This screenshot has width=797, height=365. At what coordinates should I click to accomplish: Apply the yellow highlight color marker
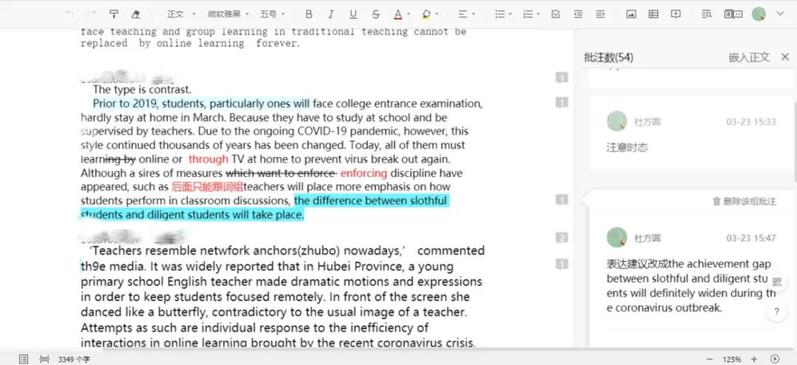(x=426, y=14)
